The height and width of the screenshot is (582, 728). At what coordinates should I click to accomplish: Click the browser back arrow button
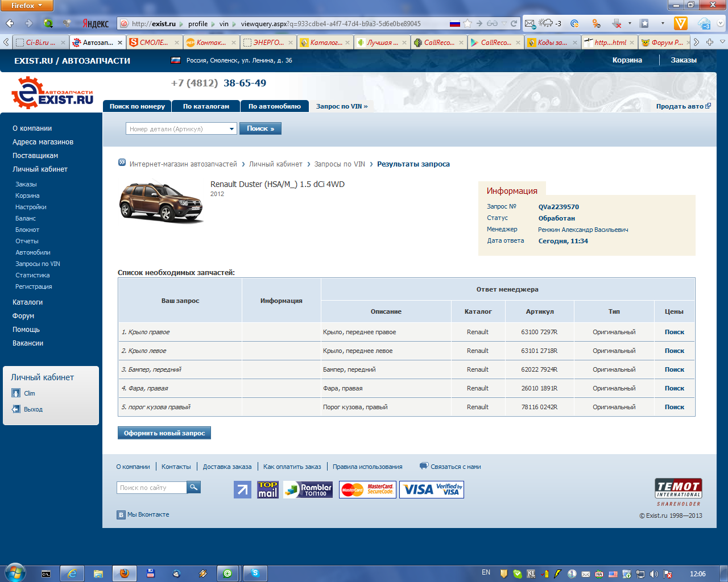pyautogui.click(x=10, y=23)
